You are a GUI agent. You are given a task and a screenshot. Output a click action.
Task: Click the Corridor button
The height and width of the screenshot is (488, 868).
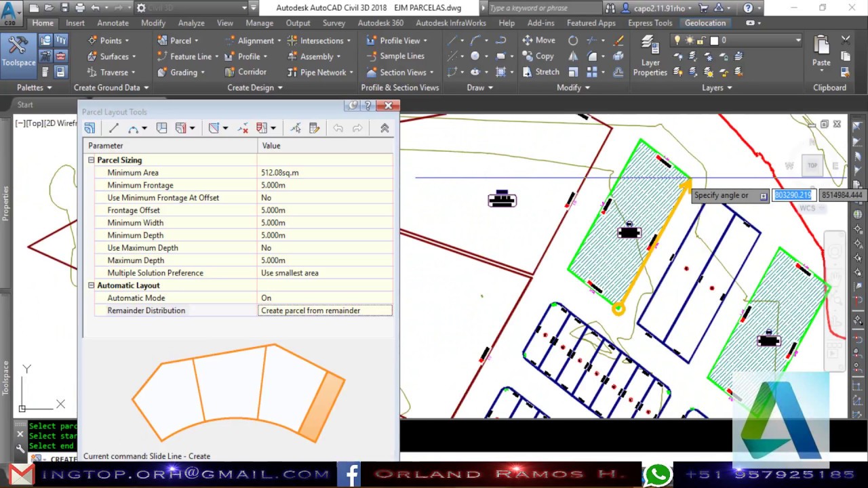[245, 72]
